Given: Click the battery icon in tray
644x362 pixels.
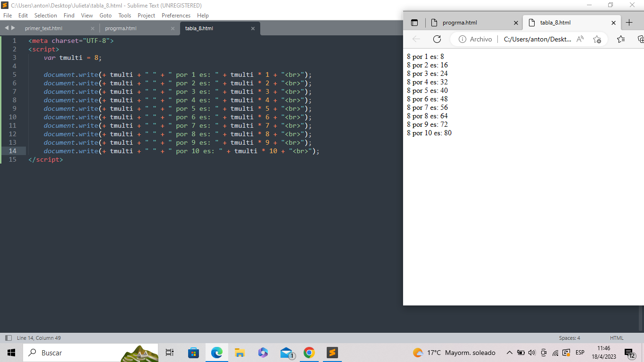Looking at the screenshot, I should (x=521, y=353).
